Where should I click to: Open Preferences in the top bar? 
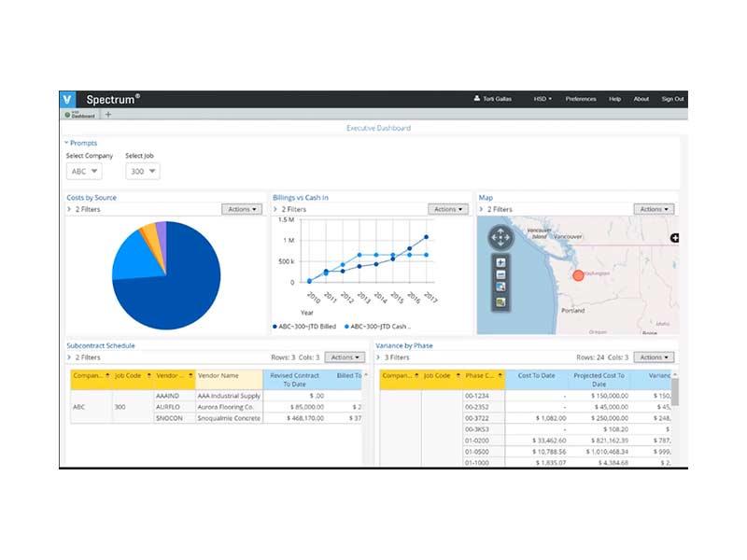[581, 99]
